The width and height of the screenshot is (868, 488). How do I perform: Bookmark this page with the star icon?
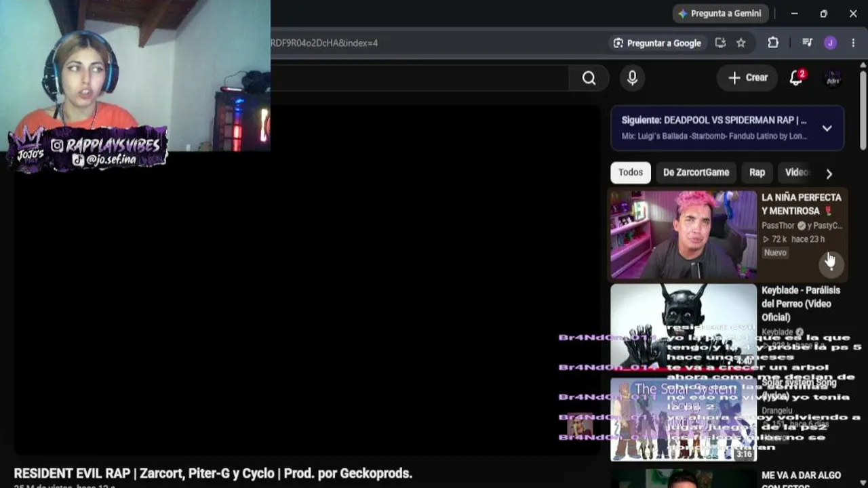(741, 43)
